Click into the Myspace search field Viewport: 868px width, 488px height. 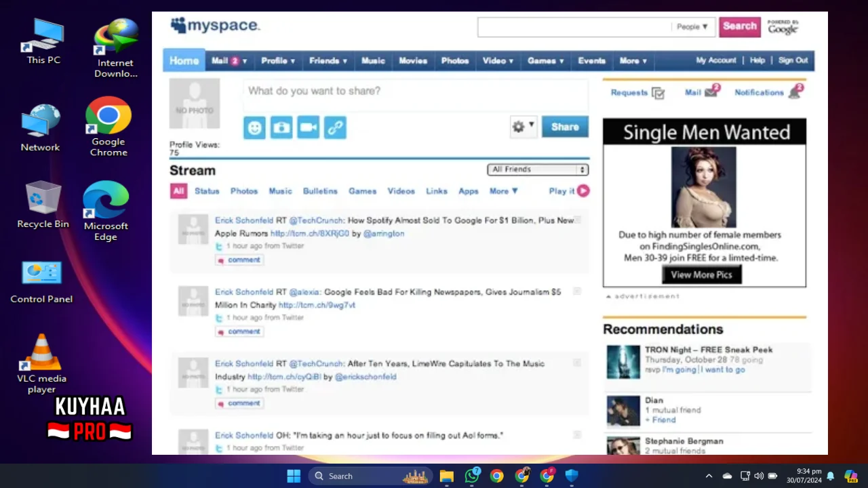[574, 26]
